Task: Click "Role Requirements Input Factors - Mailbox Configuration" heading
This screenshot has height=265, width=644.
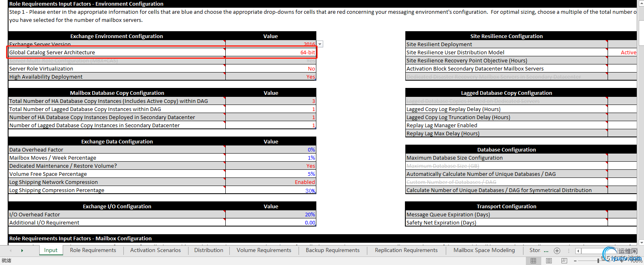Action: click(80, 238)
